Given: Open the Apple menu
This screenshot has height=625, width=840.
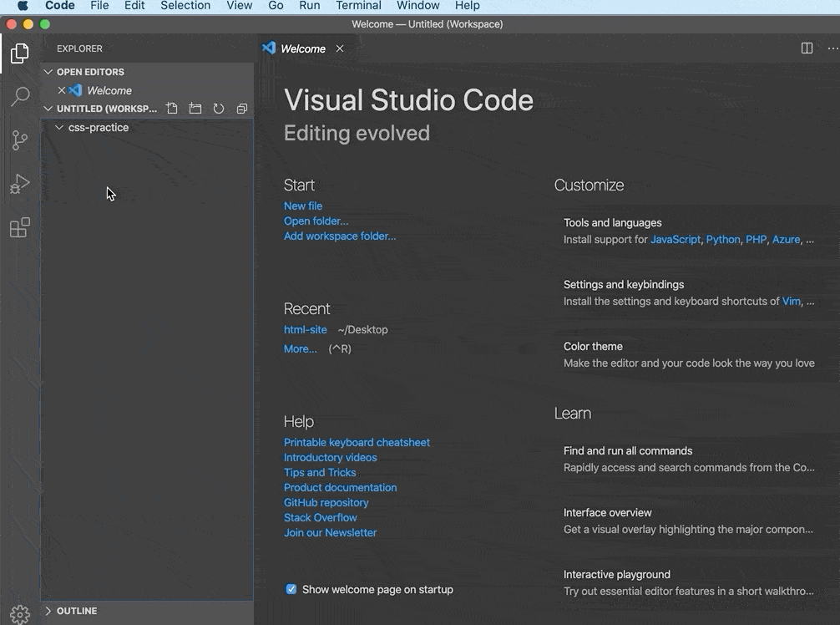Looking at the screenshot, I should click(x=23, y=6).
